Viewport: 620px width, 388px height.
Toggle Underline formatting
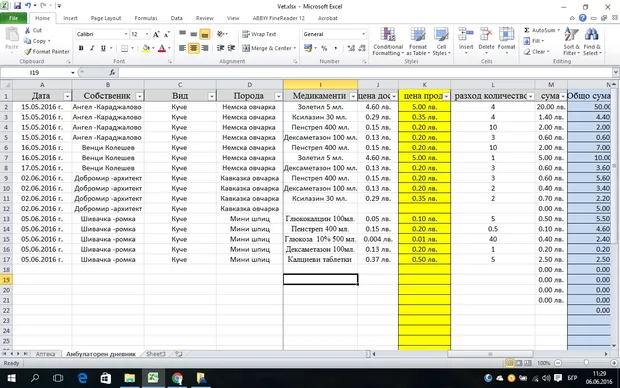103,48
